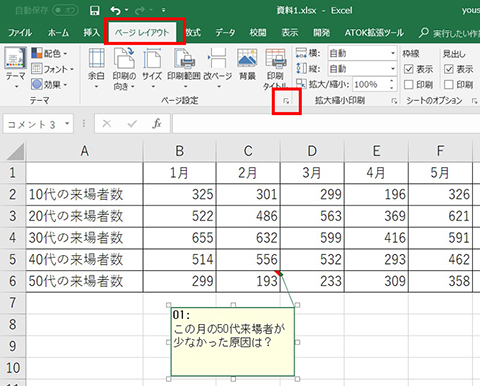Click the 4月 header cell
The image size is (480, 386).
[x=376, y=173]
